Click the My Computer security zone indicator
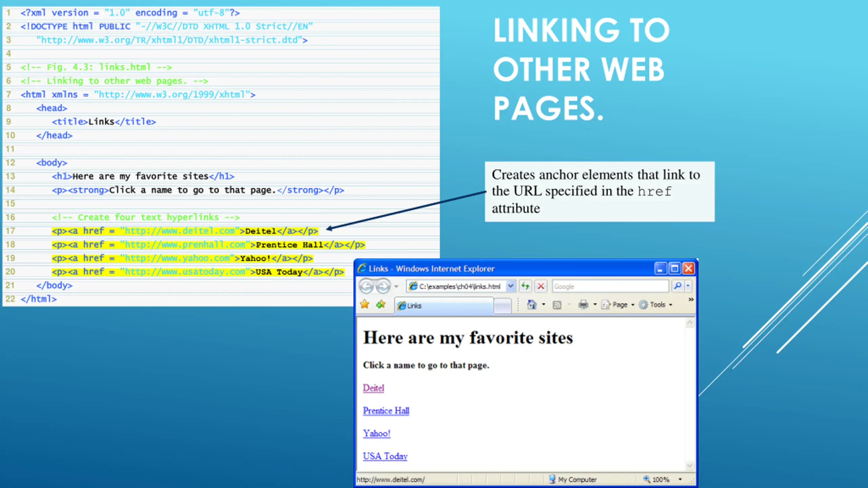This screenshot has height=488, width=868. [x=573, y=480]
